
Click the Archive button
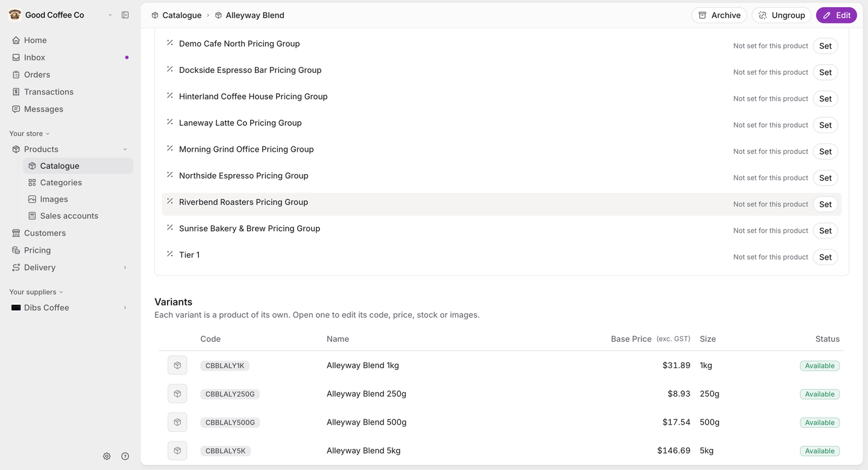719,15
